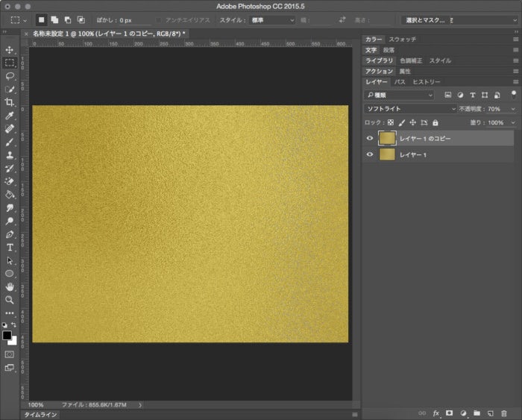Image resolution: width=522 pixels, height=420 pixels.
Task: Toggle the lock-all padlock for the layer
Action: [x=435, y=122]
